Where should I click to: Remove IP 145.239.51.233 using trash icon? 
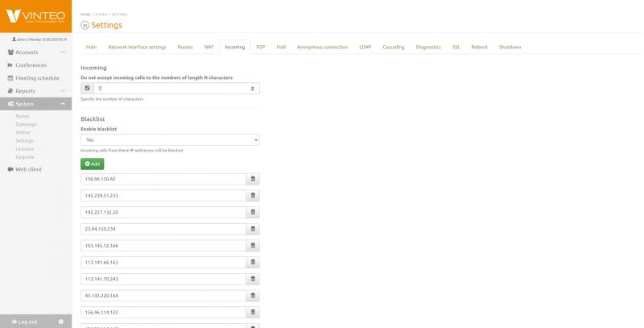pyautogui.click(x=253, y=195)
